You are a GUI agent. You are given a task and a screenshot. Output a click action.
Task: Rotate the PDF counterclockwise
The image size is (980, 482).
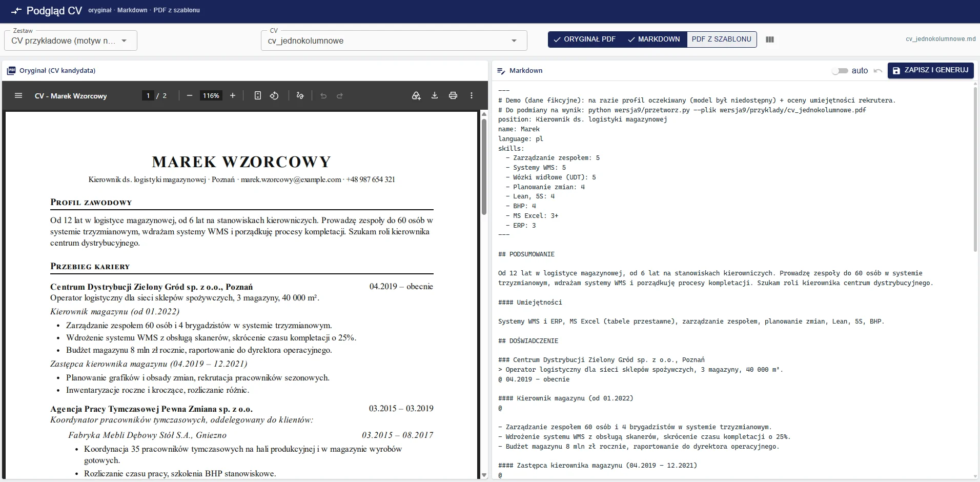tap(274, 96)
